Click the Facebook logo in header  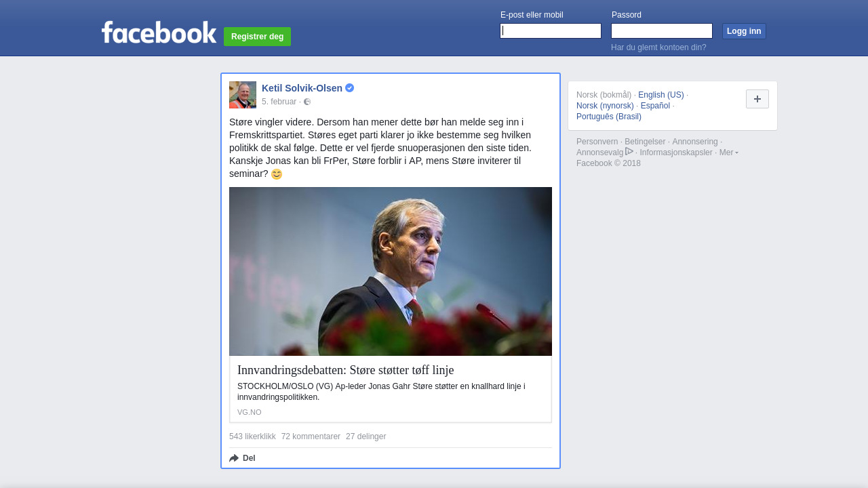[159, 32]
